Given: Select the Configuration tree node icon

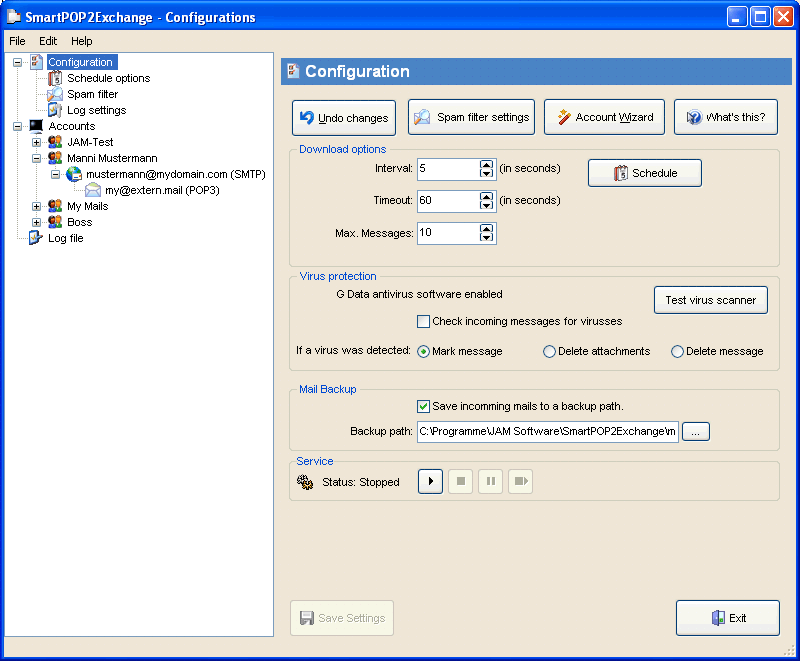Looking at the screenshot, I should 36,62.
